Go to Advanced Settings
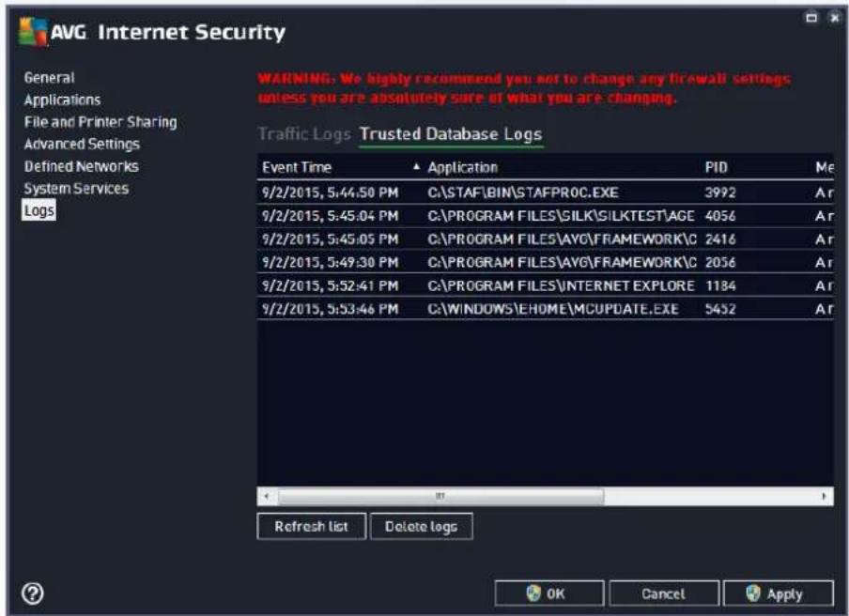 82,144
